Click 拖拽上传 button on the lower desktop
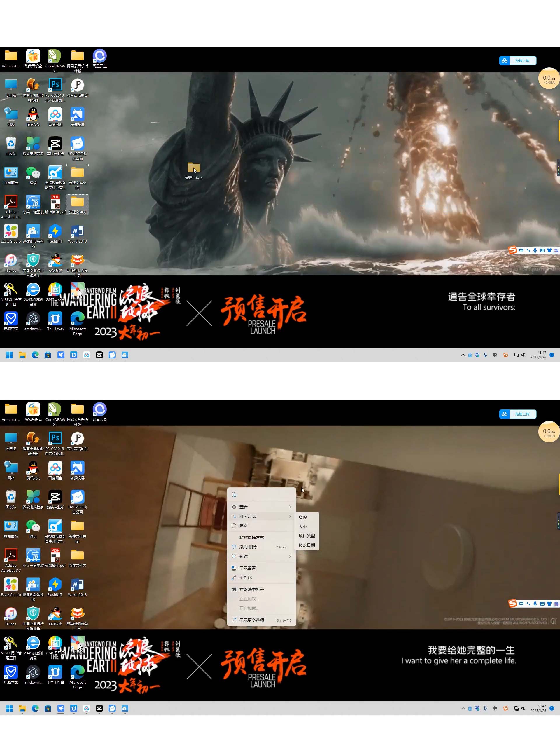The image size is (560, 748). [518, 414]
